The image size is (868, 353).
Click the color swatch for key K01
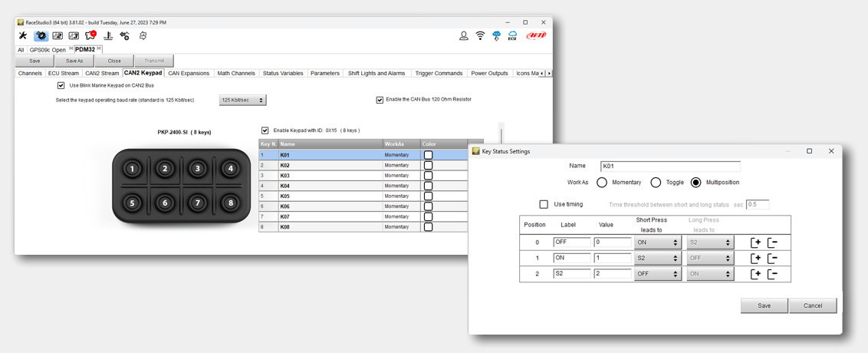tap(428, 155)
